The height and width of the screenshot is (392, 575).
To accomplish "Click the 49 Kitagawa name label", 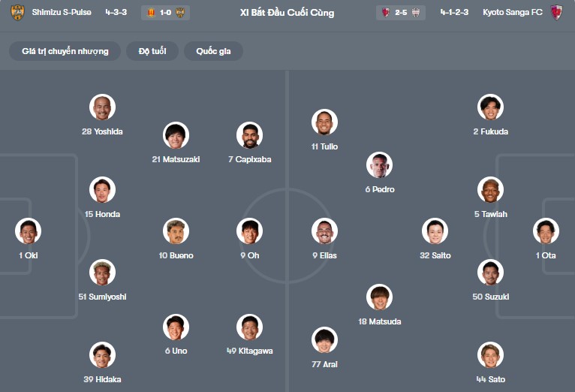I will point(250,351).
